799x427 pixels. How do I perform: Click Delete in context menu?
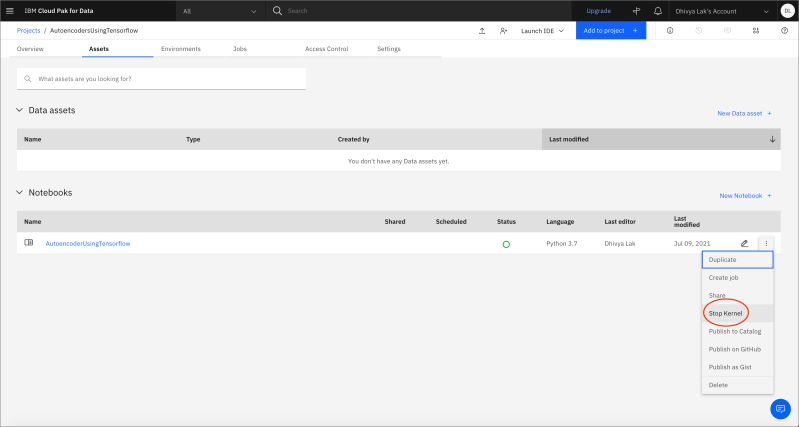pyautogui.click(x=737, y=385)
